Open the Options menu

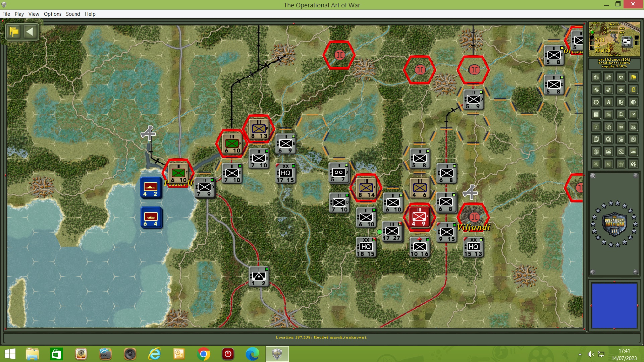[x=52, y=14]
